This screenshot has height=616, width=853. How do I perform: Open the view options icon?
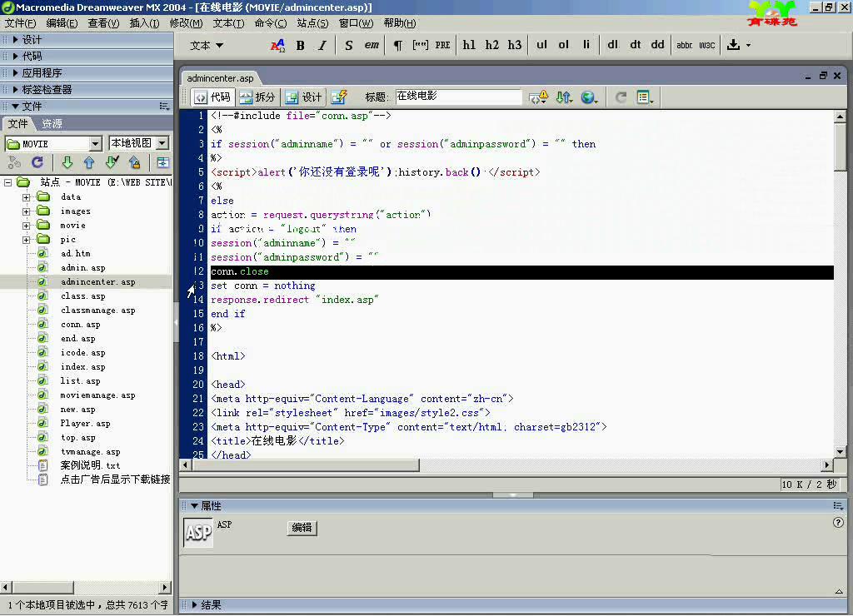[646, 97]
